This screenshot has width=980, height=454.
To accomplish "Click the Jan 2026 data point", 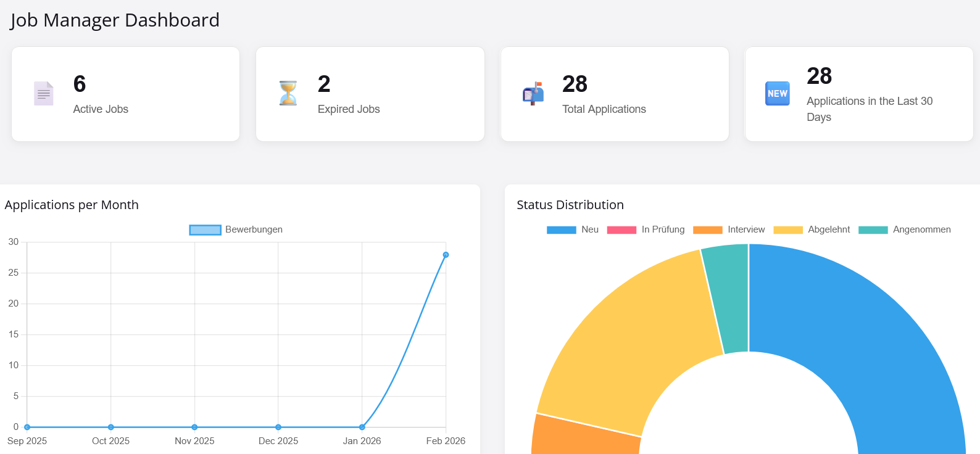I will [x=362, y=427].
